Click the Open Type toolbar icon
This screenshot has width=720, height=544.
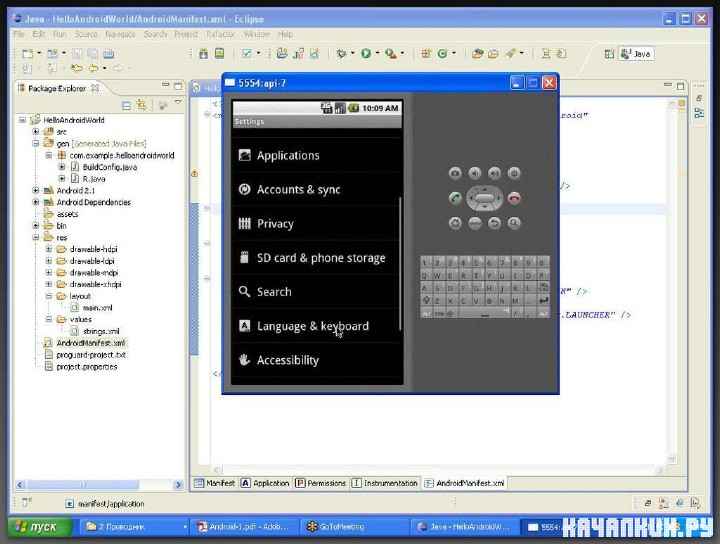478,54
